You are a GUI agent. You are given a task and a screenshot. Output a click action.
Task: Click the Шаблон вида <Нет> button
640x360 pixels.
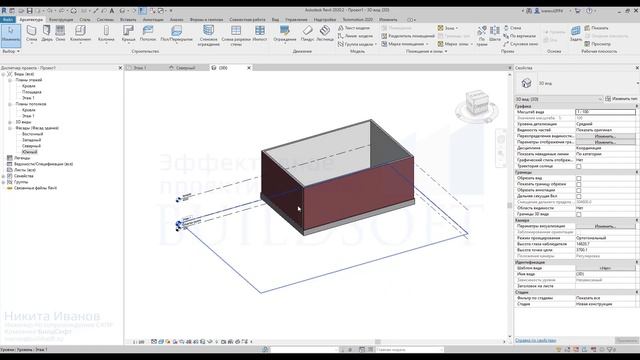[x=605, y=268]
